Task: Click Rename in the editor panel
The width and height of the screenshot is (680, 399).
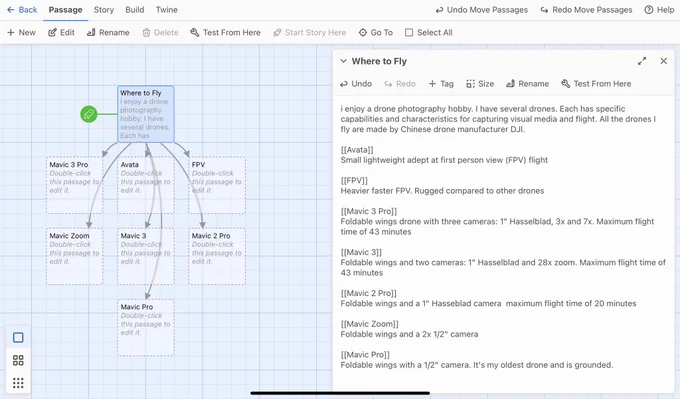Action: coord(527,84)
